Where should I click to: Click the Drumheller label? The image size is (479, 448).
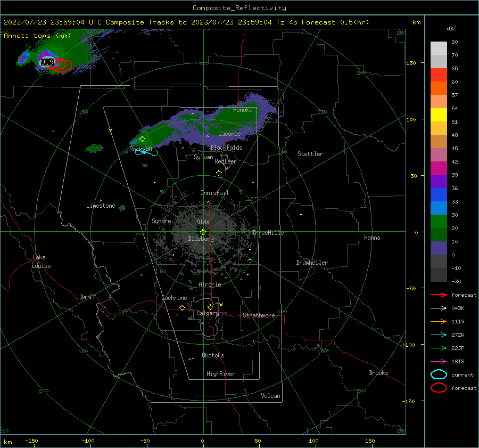click(312, 263)
